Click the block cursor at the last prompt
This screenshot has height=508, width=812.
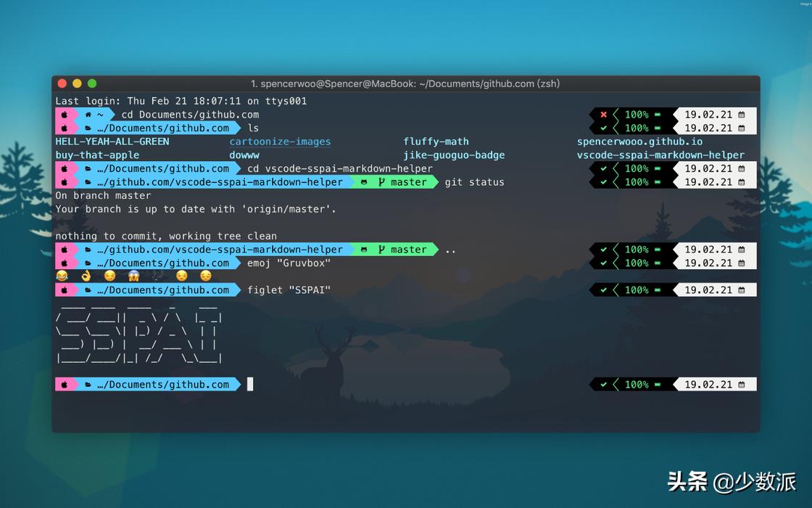pyautogui.click(x=250, y=384)
